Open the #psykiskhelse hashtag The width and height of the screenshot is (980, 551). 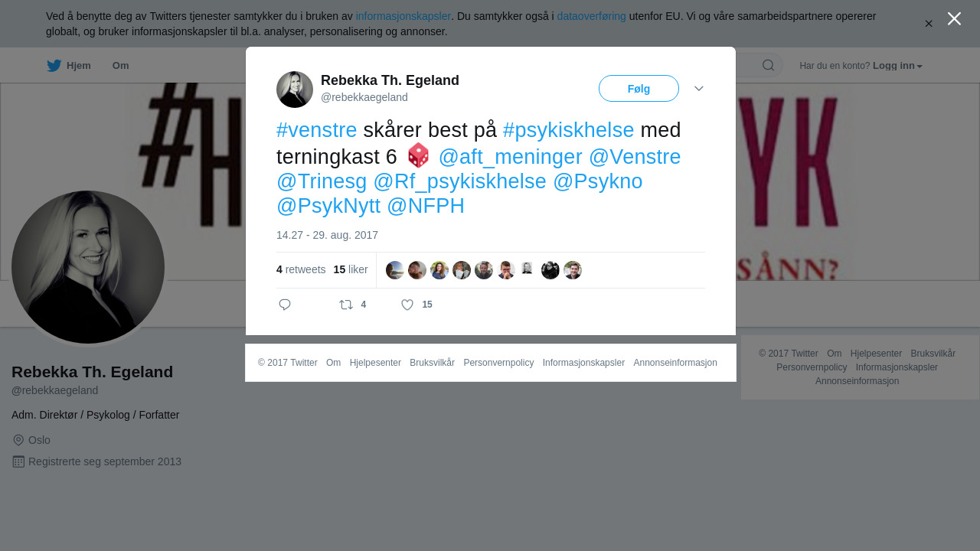coord(568,130)
